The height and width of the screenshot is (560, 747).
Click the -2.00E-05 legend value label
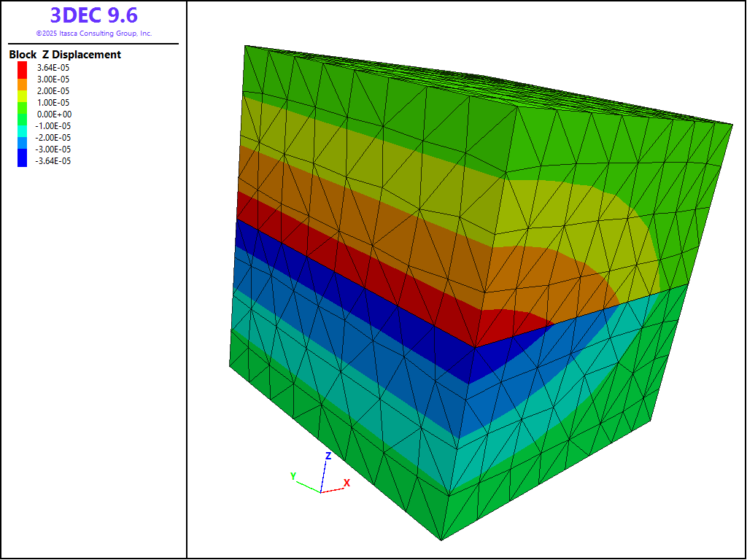53,138
